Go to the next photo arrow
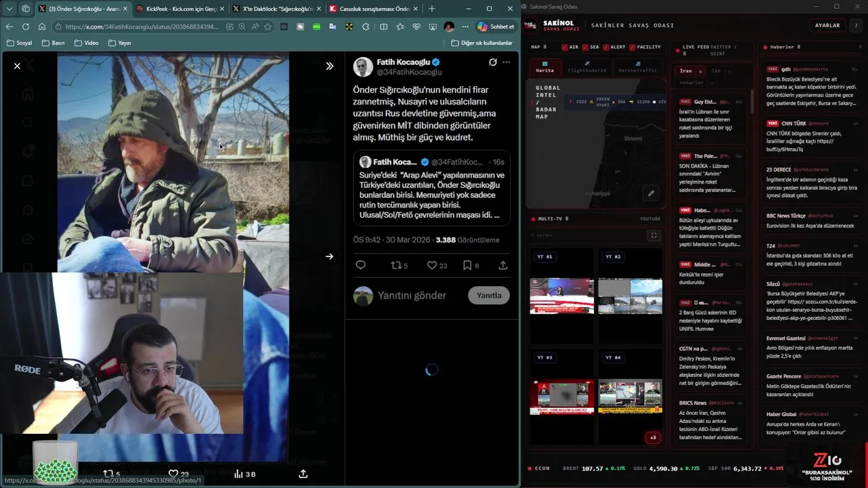This screenshot has height=488, width=868. click(x=330, y=256)
